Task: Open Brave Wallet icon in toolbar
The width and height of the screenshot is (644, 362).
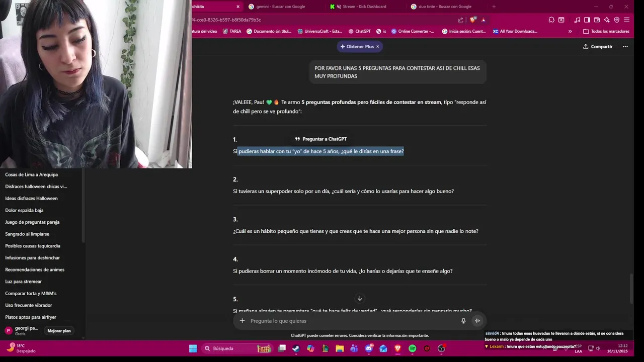Action: (x=597, y=20)
